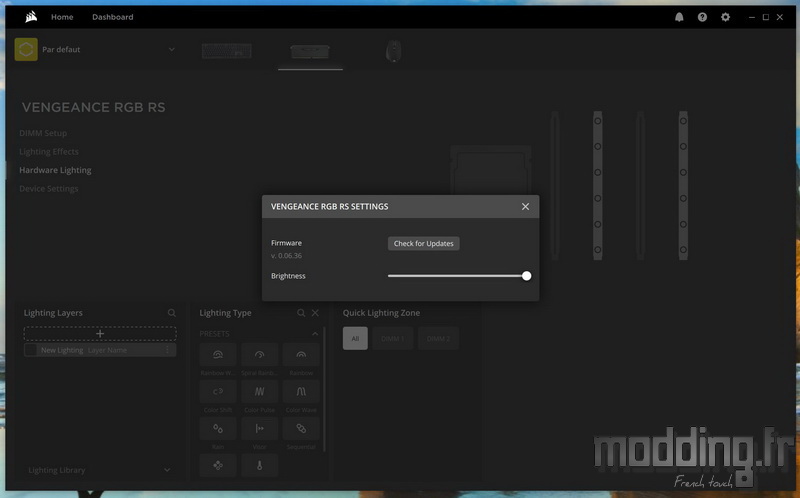Open Lighting Effects in the sidebar
Screen dimensions: 800x498
(x=49, y=152)
